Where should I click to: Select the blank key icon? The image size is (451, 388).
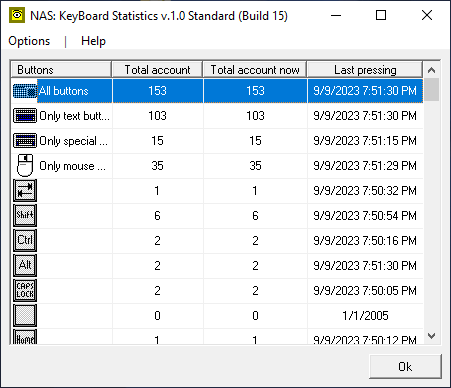pyautogui.click(x=25, y=316)
